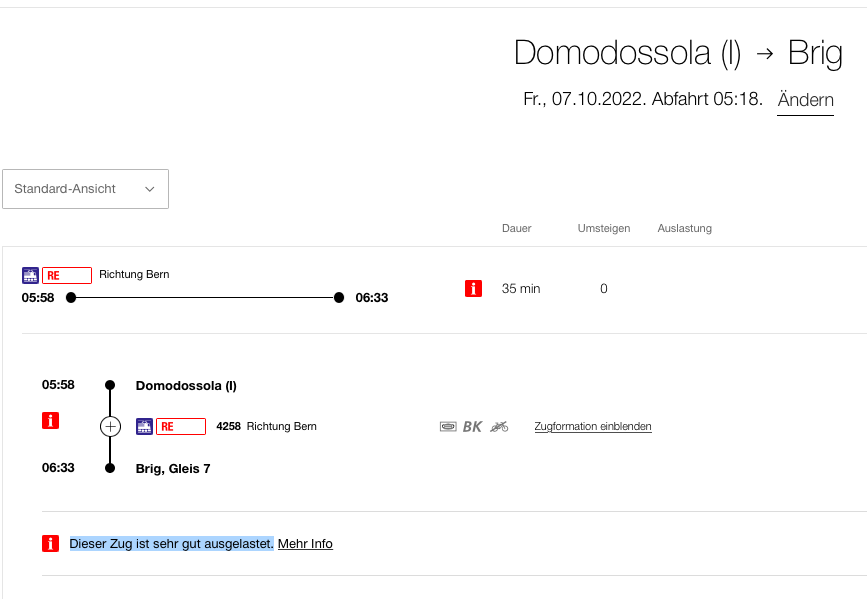The image size is (867, 599).
Task: Click the connection timeline bar 05:58 to 06:33
Action: click(x=205, y=298)
